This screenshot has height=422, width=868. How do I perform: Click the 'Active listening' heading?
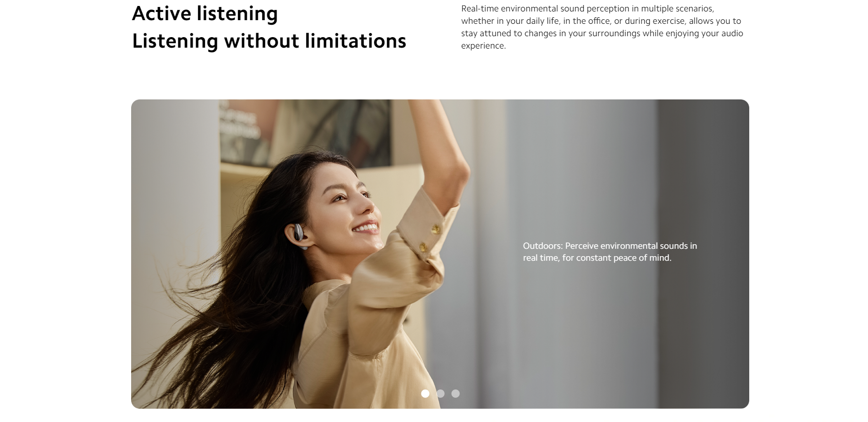pos(205,13)
